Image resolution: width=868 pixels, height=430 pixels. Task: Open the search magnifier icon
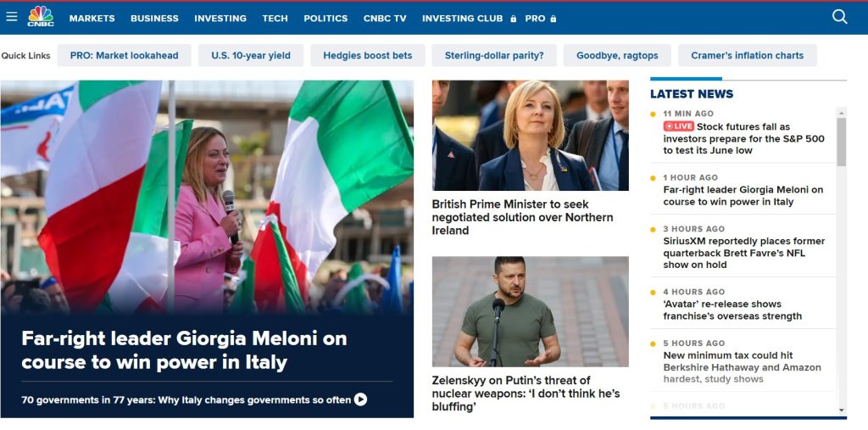pyautogui.click(x=839, y=17)
